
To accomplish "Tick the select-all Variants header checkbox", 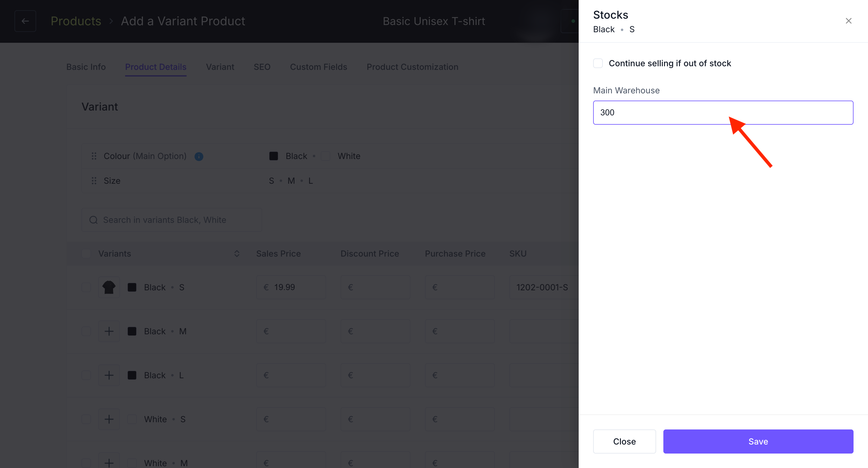I will pos(86,254).
